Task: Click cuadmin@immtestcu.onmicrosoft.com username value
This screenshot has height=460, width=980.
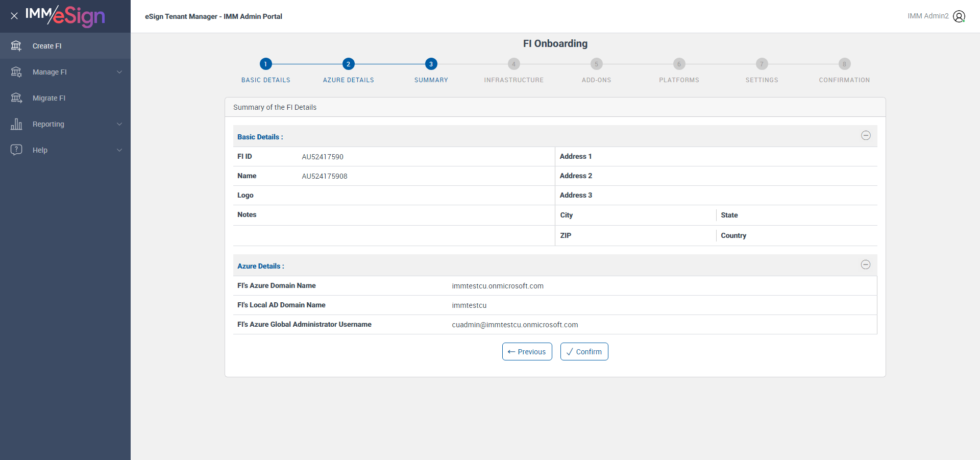Action: [x=515, y=325]
